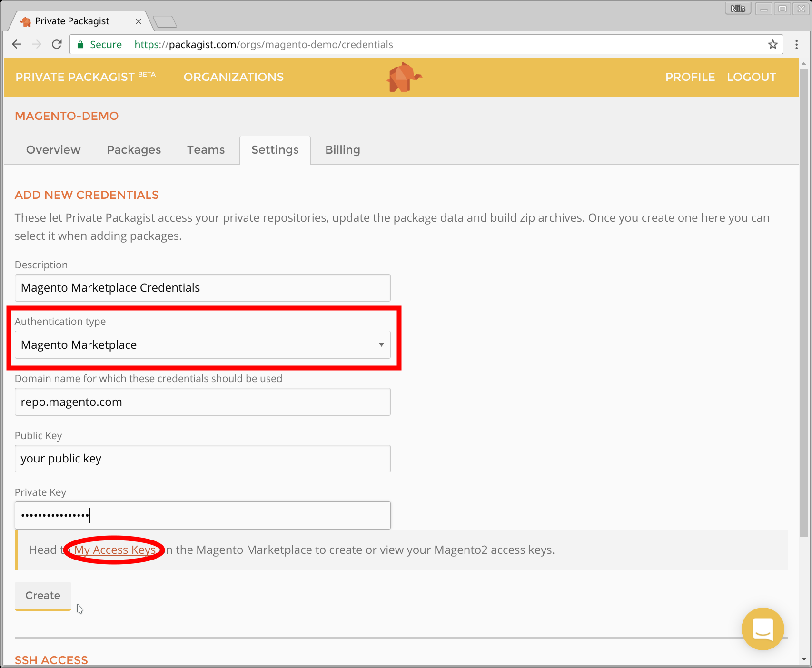812x668 pixels.
Task: Focus the Private Key password field
Action: [x=203, y=515]
